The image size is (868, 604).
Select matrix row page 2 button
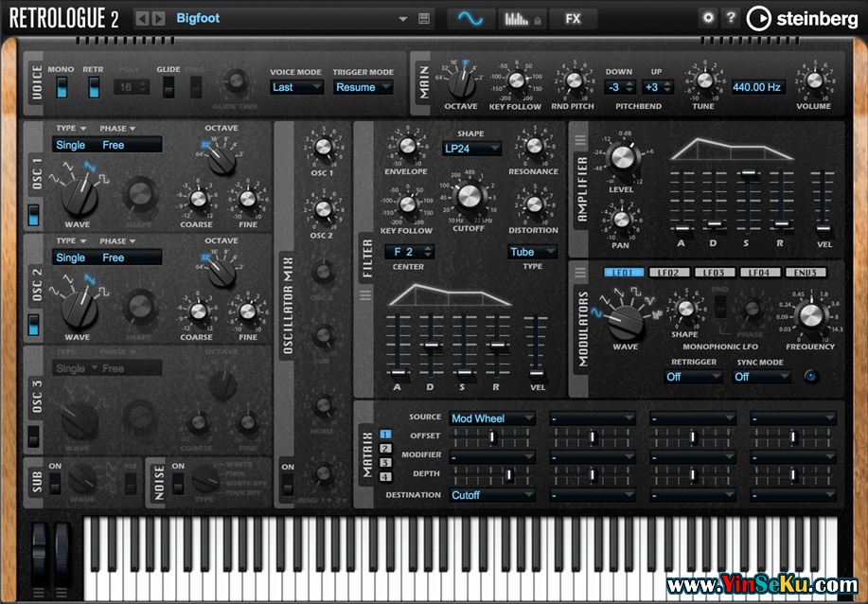point(385,449)
